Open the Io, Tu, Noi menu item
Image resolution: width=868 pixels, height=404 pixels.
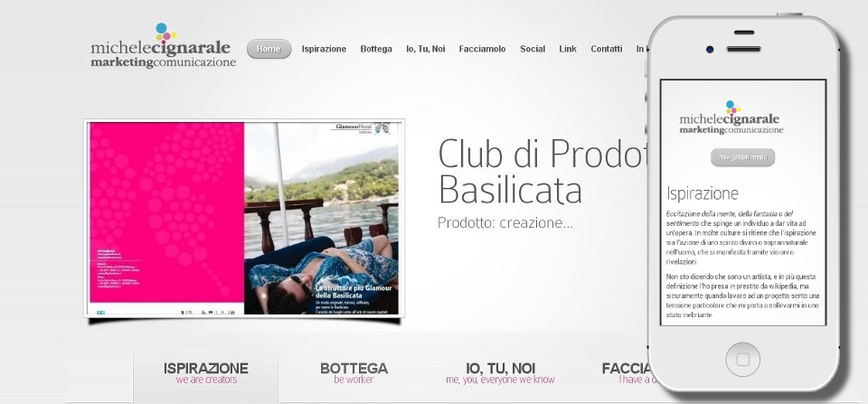[425, 49]
